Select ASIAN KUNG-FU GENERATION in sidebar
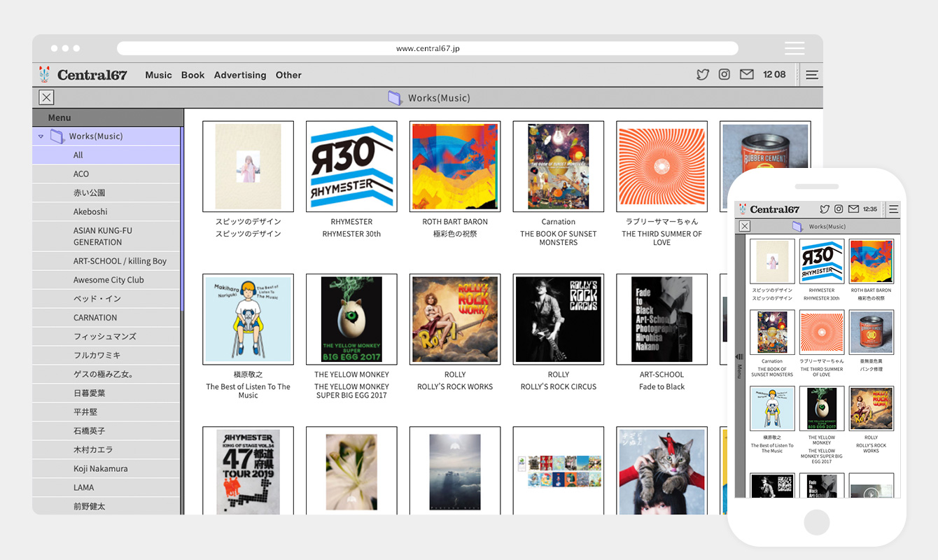Image resolution: width=938 pixels, height=560 pixels. click(106, 237)
